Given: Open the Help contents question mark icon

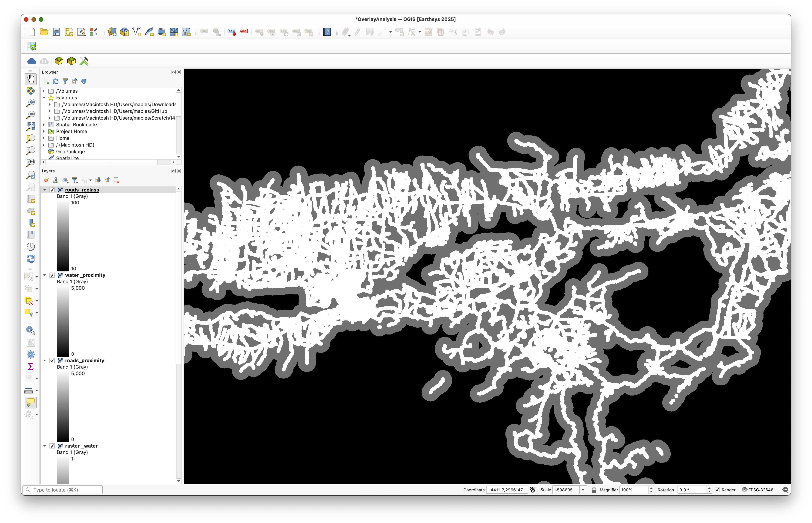Looking at the screenshot, I should click(327, 32).
